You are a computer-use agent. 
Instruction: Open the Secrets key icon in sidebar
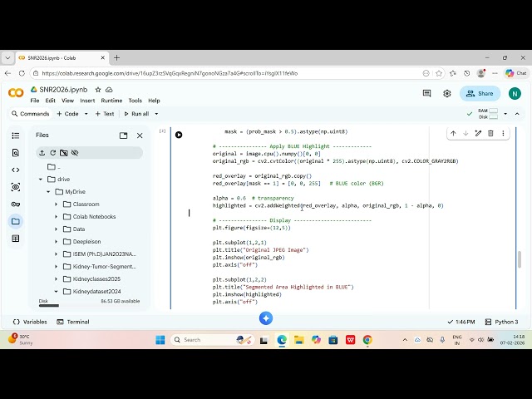click(x=15, y=204)
